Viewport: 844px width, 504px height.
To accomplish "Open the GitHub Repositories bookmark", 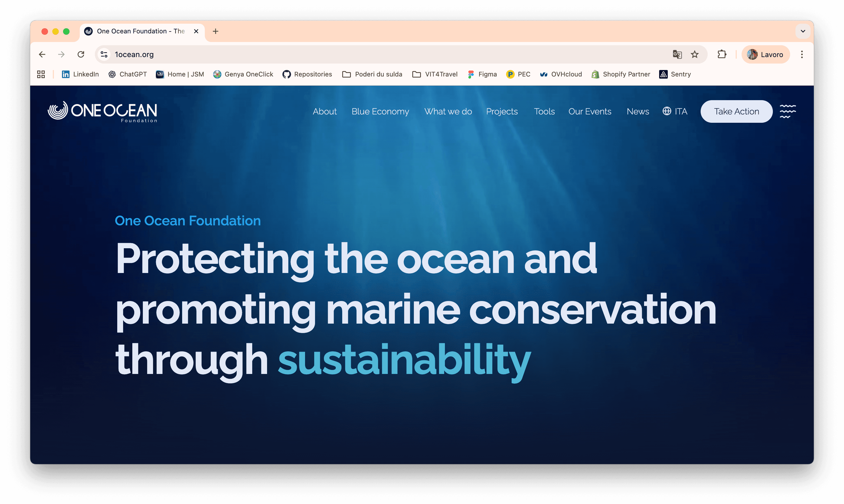I will (307, 74).
